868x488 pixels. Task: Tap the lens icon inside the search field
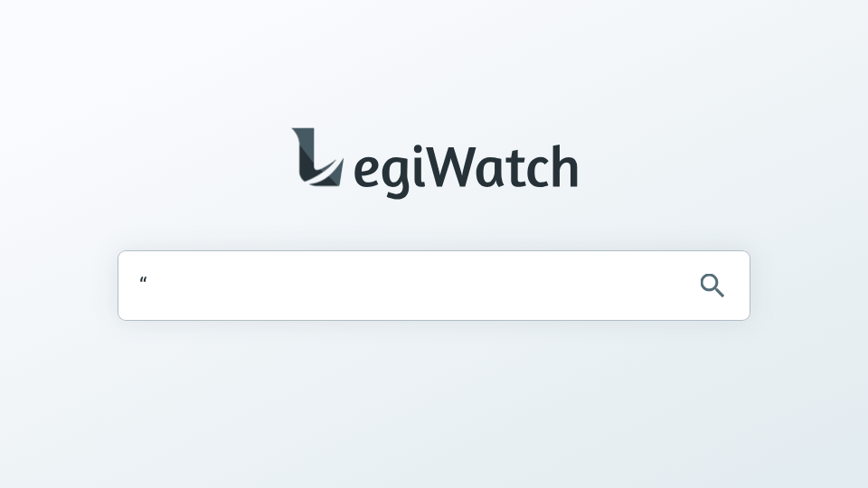click(712, 286)
